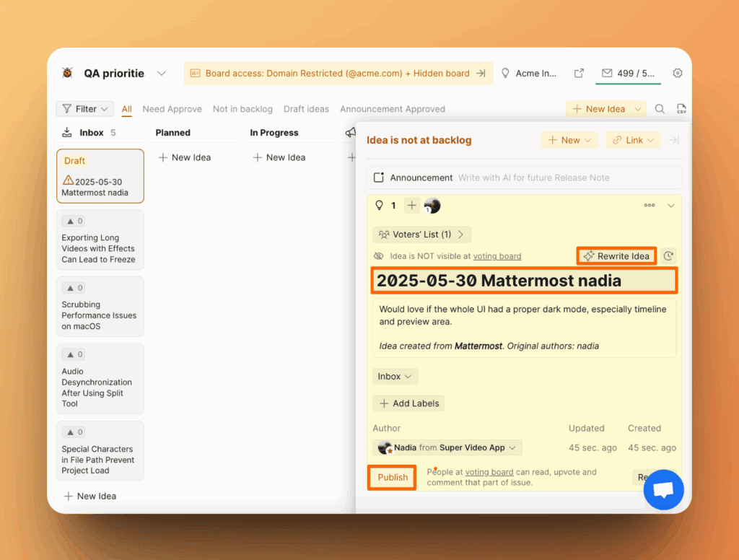Expand the QA prioritie board dropdown
Image resolution: width=739 pixels, height=560 pixels.
coord(162,73)
